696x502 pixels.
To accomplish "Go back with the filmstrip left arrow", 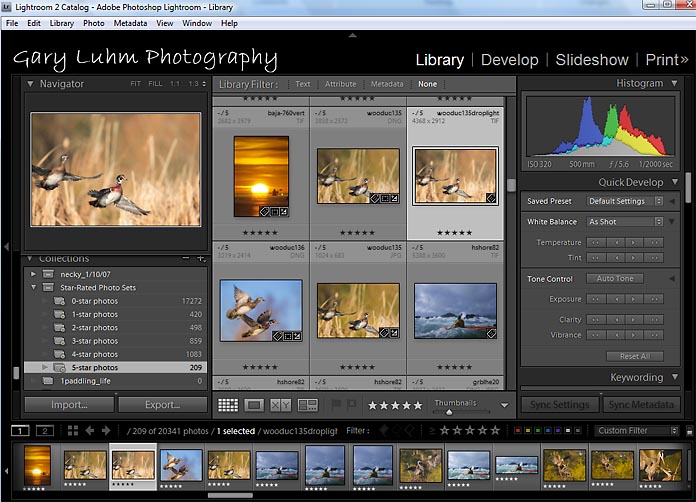I will tap(90, 431).
